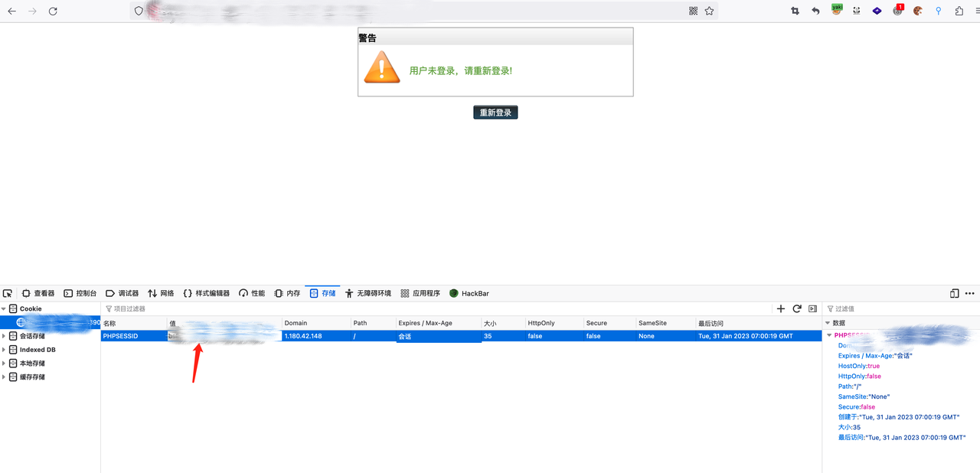Add a new cookie with plus icon

tap(781, 308)
